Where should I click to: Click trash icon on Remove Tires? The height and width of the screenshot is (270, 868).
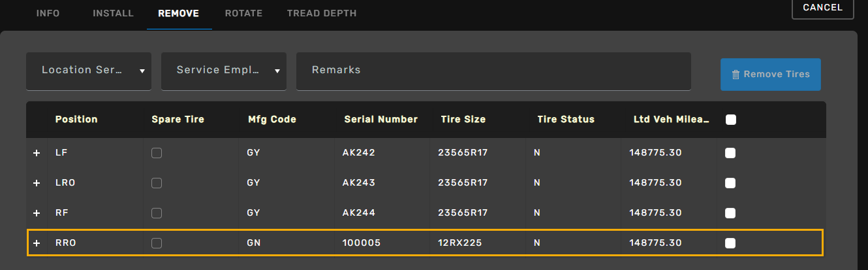click(x=736, y=75)
